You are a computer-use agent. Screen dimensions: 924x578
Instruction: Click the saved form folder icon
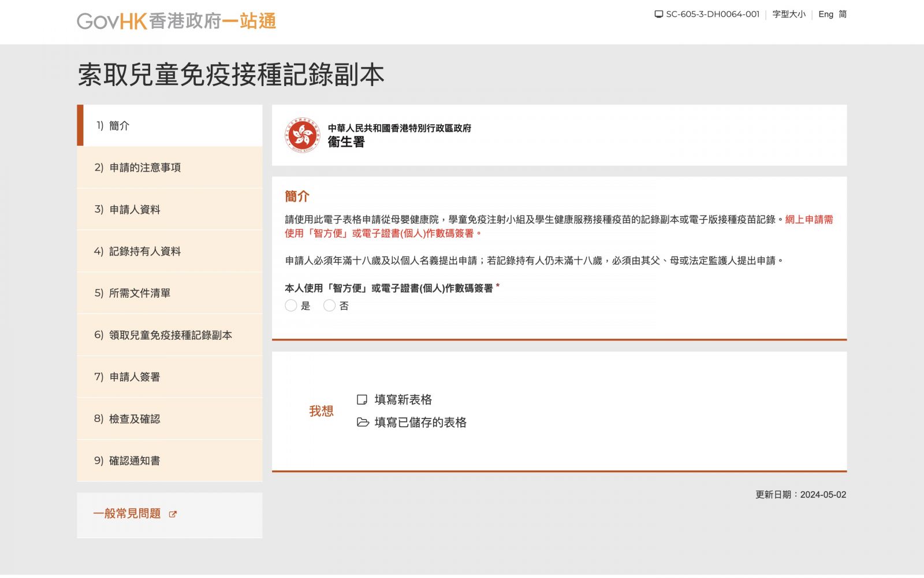[363, 423]
